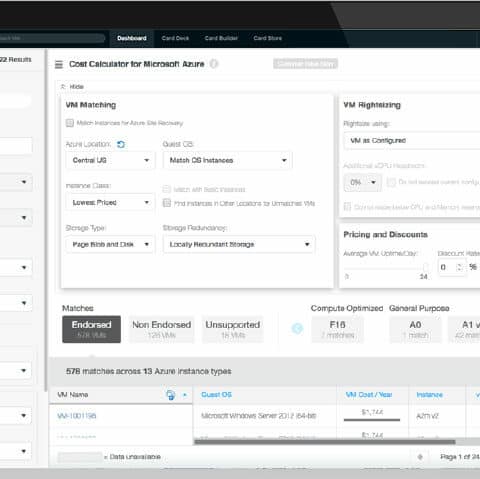480x479 pixels.
Task: Collapse the settings panel using Hide
Action: click(72, 87)
